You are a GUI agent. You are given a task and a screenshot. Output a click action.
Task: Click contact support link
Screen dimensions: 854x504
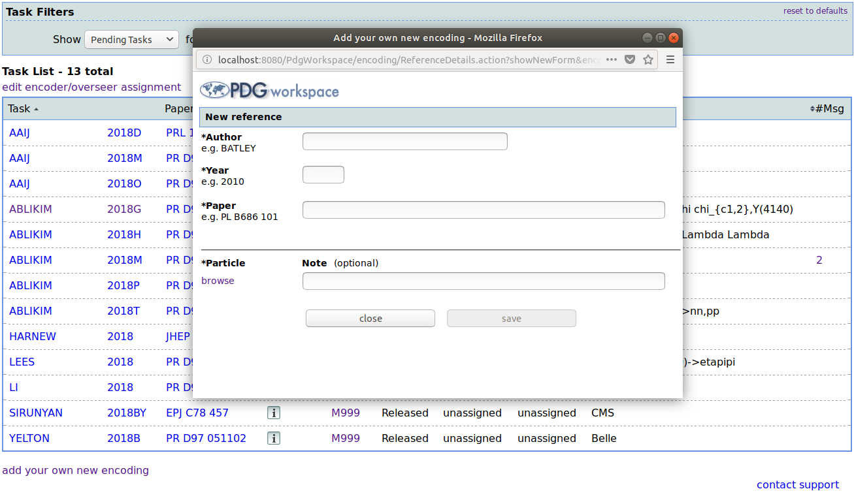pos(798,484)
